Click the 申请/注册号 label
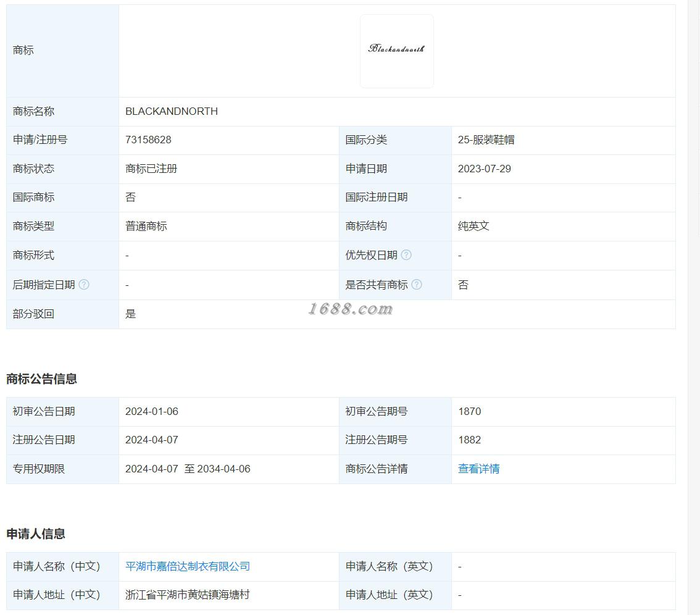The height and width of the screenshot is (615, 700). 40,140
